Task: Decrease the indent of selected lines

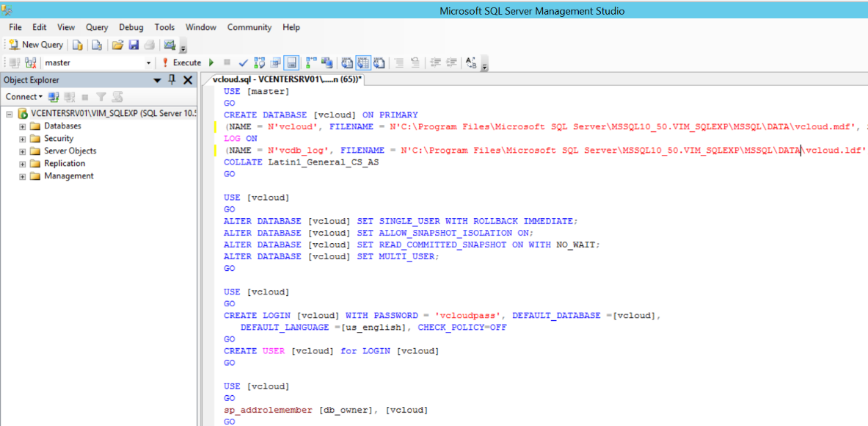Action: (x=437, y=62)
